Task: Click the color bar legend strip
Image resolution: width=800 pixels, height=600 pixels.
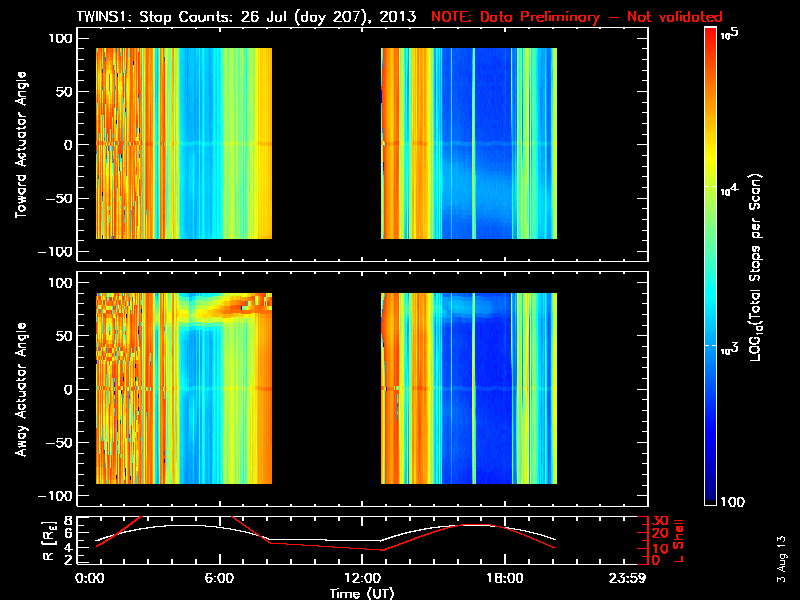Action: point(711,266)
